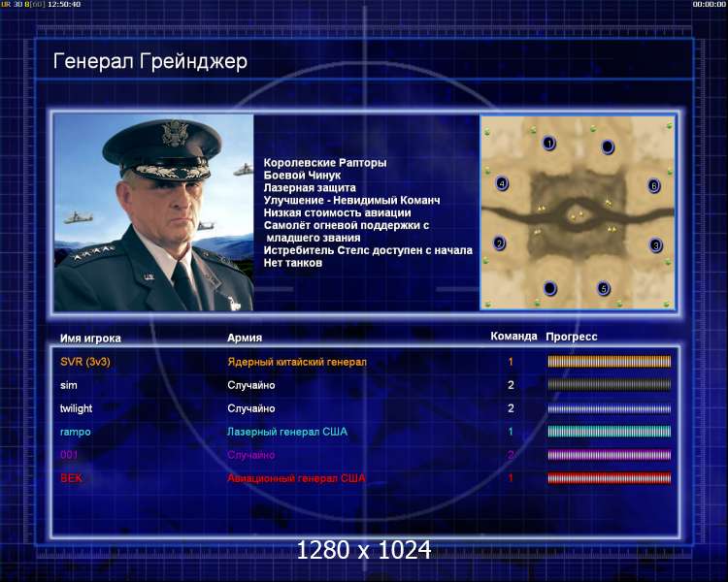The image size is (728, 582).
Task: Click the 12:50:40 clock readout
Action: click(x=64, y=4)
